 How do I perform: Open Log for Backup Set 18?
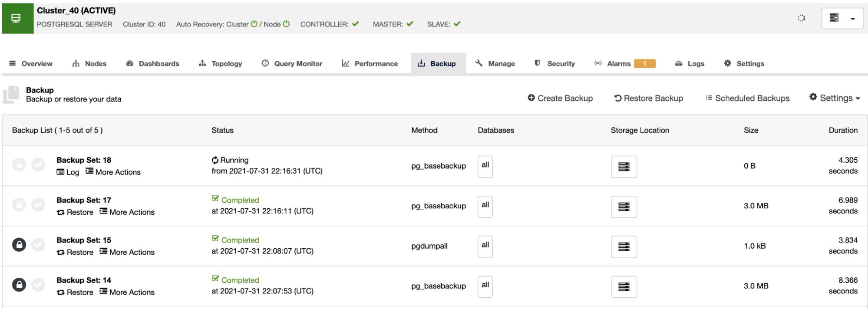tap(68, 172)
